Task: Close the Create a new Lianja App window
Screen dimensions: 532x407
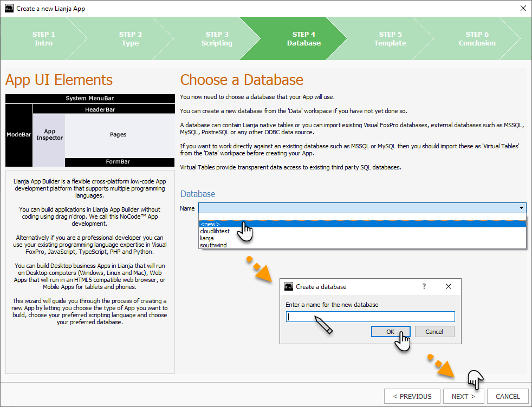Action: tap(522, 9)
